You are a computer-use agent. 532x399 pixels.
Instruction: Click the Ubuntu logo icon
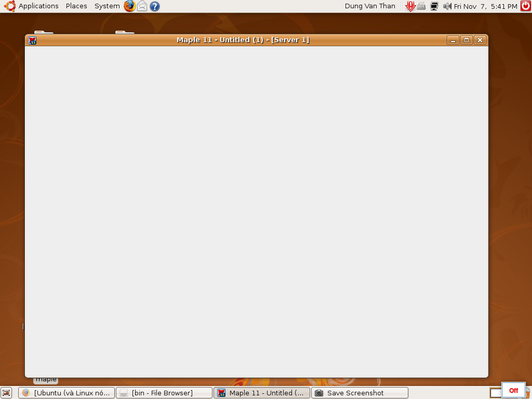(x=10, y=6)
